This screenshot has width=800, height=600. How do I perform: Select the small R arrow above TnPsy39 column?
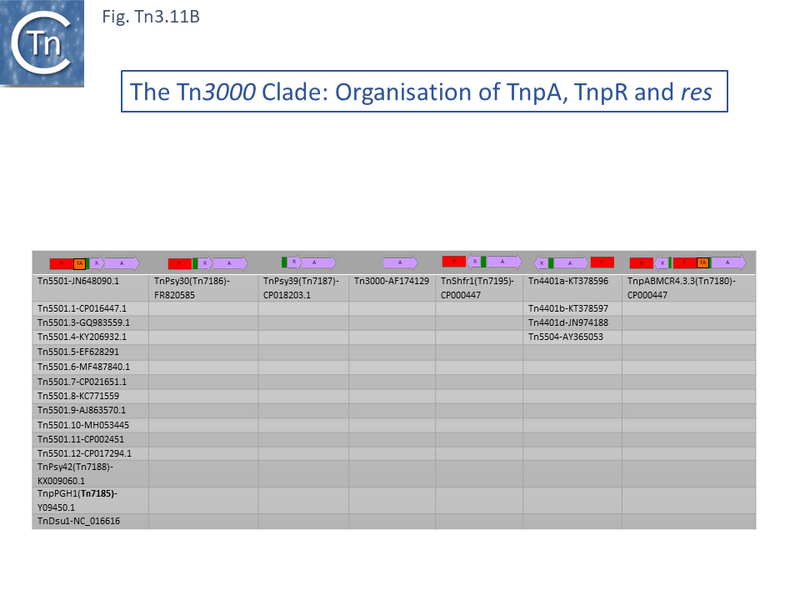[294, 261]
